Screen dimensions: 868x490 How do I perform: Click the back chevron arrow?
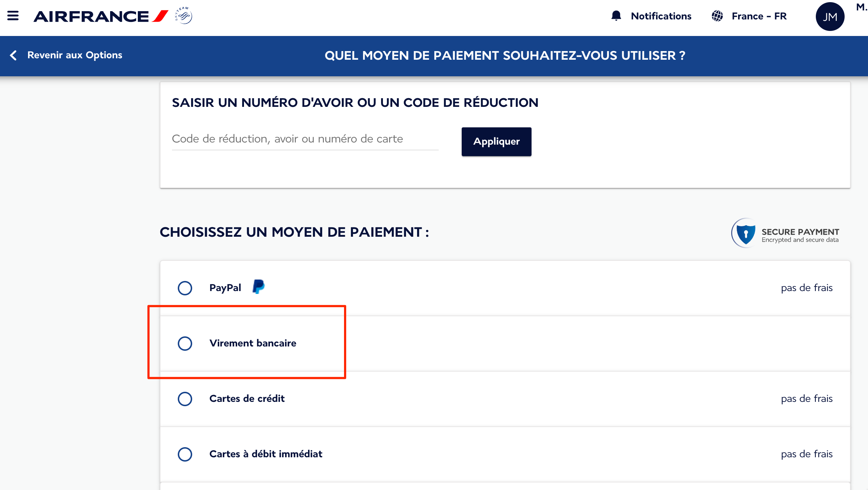click(13, 55)
